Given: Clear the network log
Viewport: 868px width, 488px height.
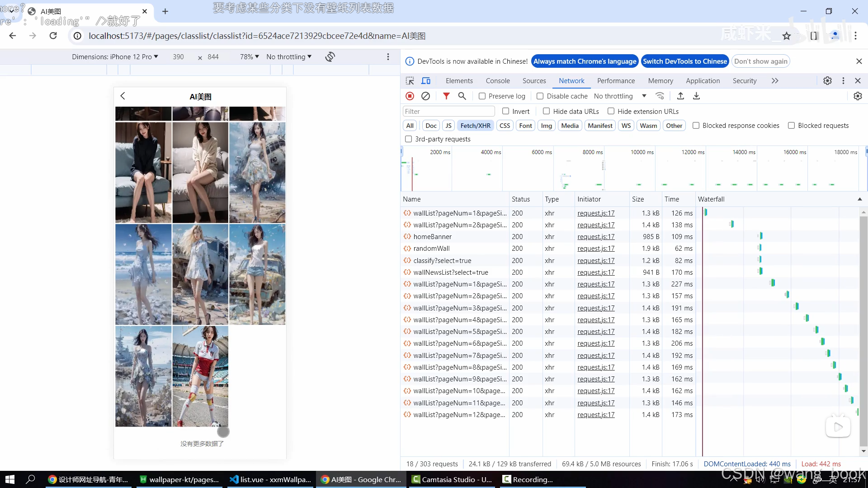Looking at the screenshot, I should tap(425, 96).
